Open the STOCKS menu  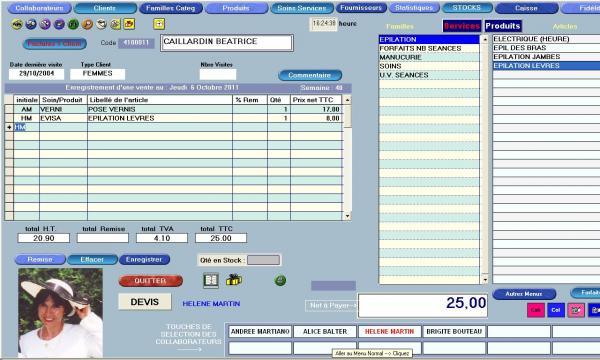[467, 8]
